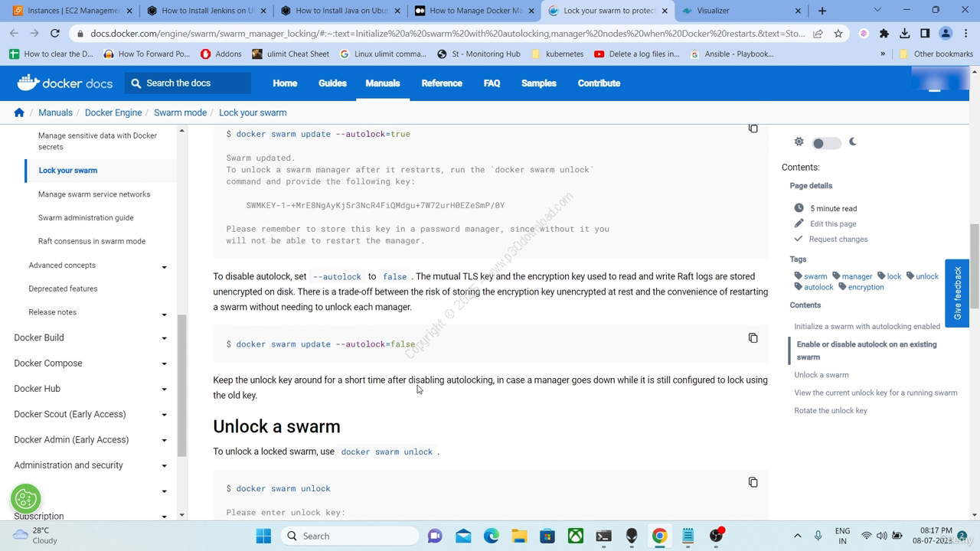Viewport: 980px width, 551px height.
Task: Open Xbox app from taskbar
Action: 576,536
